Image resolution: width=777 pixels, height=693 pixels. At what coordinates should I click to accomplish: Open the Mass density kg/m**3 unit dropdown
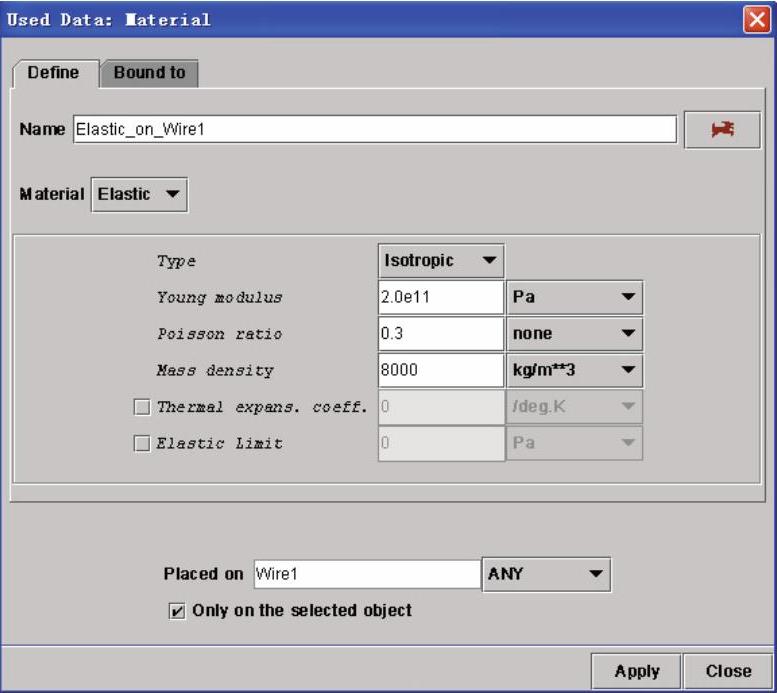click(574, 370)
